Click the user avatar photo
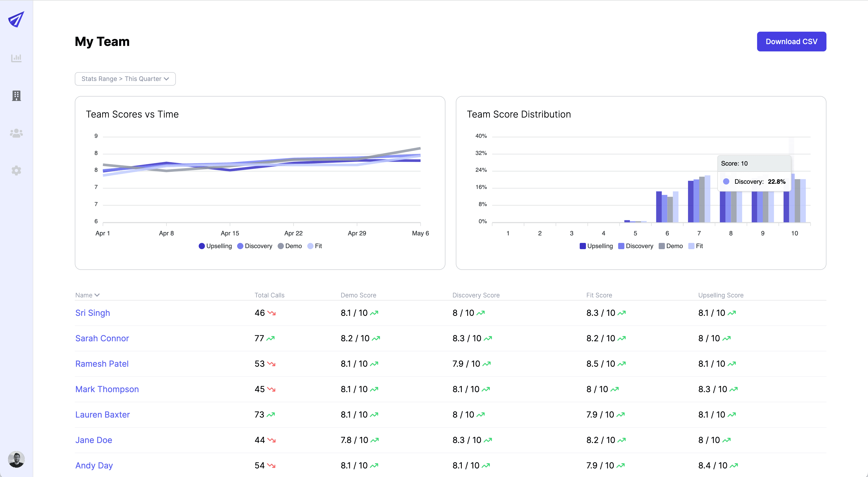868x477 pixels. 16,459
